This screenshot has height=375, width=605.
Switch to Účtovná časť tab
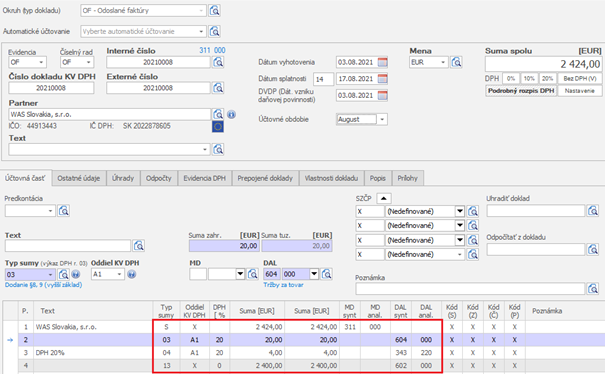(x=25, y=178)
